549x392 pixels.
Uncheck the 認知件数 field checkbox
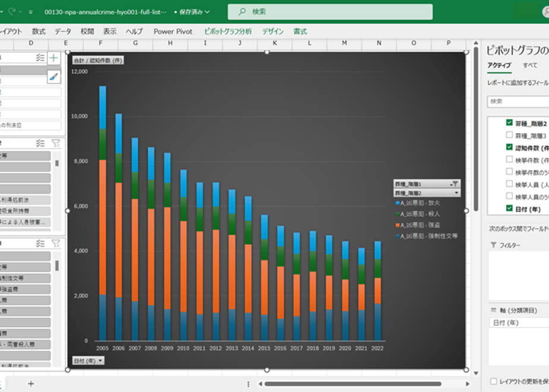[x=509, y=147]
